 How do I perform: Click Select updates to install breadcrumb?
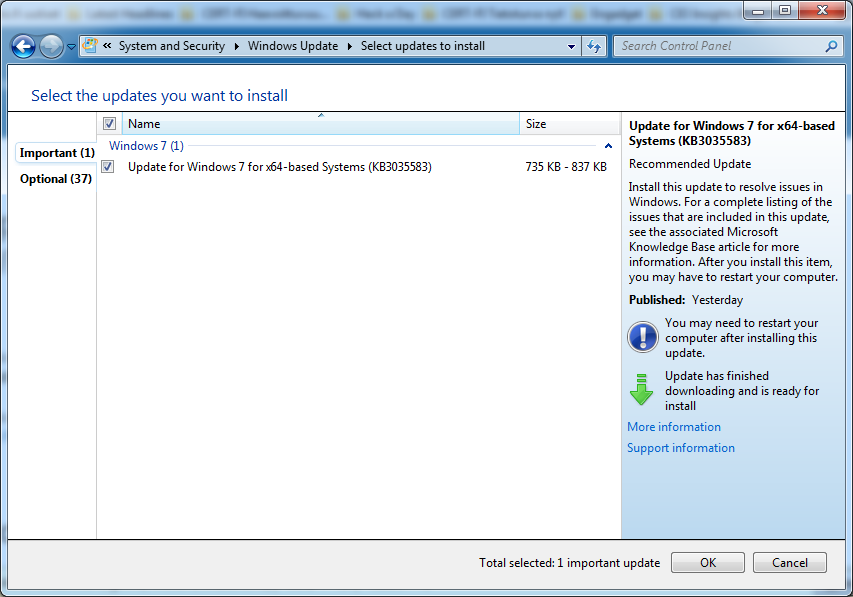tap(423, 46)
